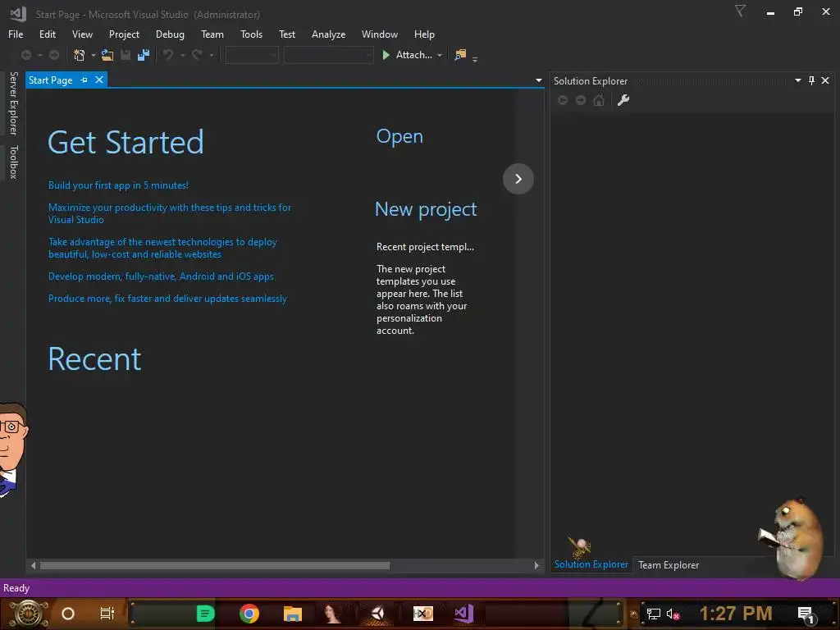840x630 pixels.
Task: Open the toolbar overflow options arrow
Action: click(x=475, y=59)
